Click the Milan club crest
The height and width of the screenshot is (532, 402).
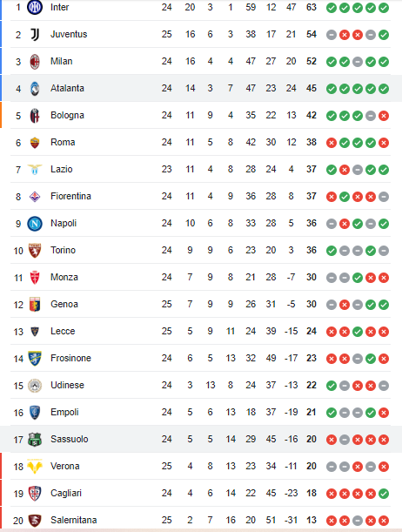(x=35, y=62)
